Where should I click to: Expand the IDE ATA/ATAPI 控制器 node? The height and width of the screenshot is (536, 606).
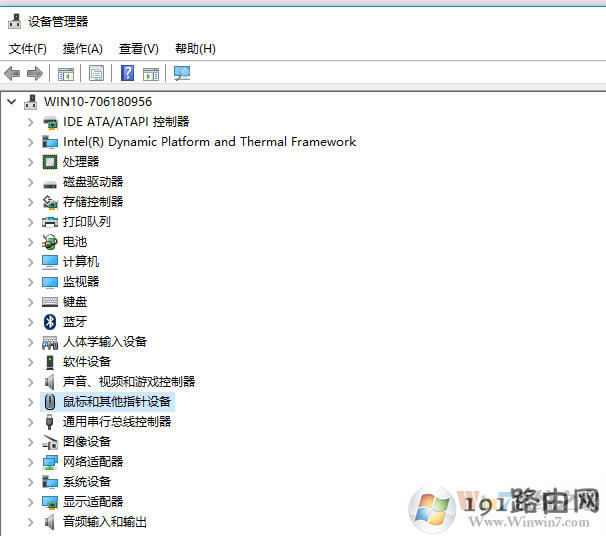[31, 123]
